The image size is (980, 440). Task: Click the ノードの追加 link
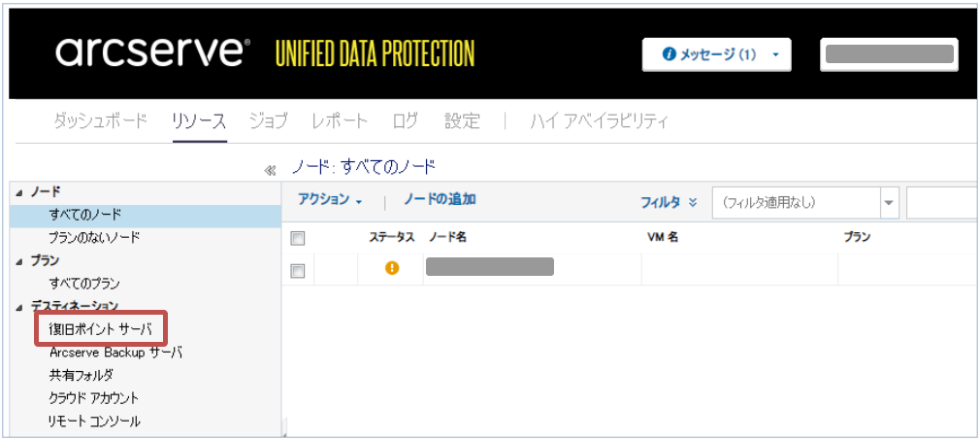click(x=440, y=200)
